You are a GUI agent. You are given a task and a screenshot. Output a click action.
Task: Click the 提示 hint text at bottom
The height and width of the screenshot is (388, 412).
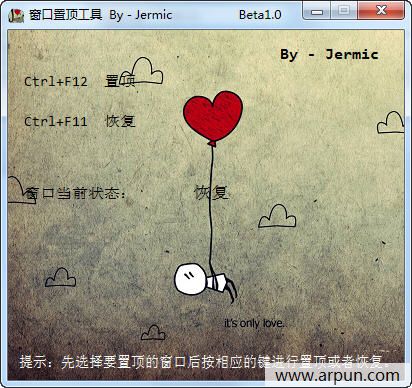coord(204,362)
